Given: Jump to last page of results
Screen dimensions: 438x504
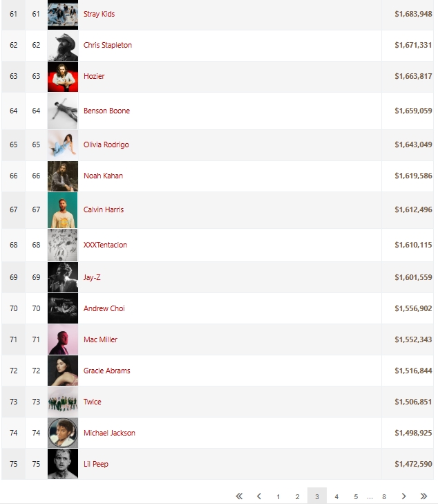Looking at the screenshot, I should pyautogui.click(x=423, y=496).
